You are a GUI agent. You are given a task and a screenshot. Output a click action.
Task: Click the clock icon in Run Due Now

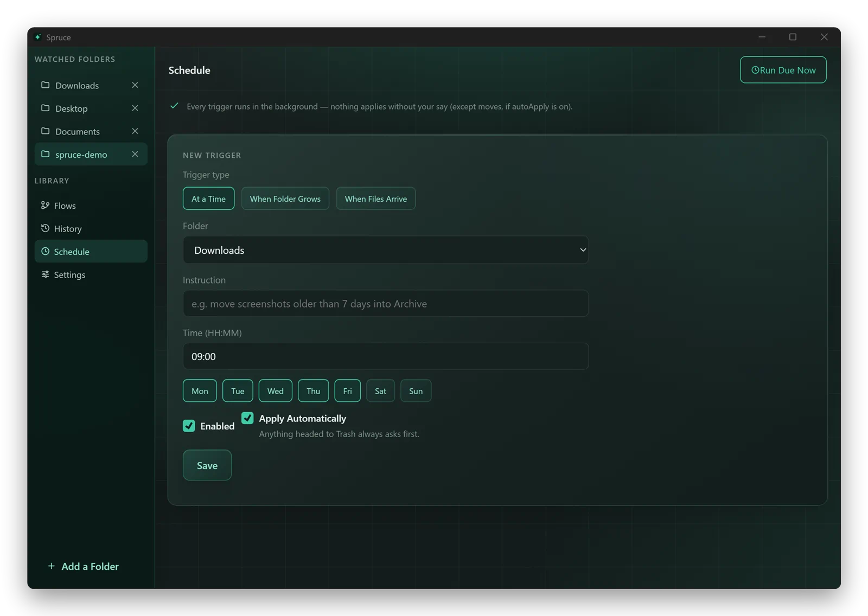point(755,70)
